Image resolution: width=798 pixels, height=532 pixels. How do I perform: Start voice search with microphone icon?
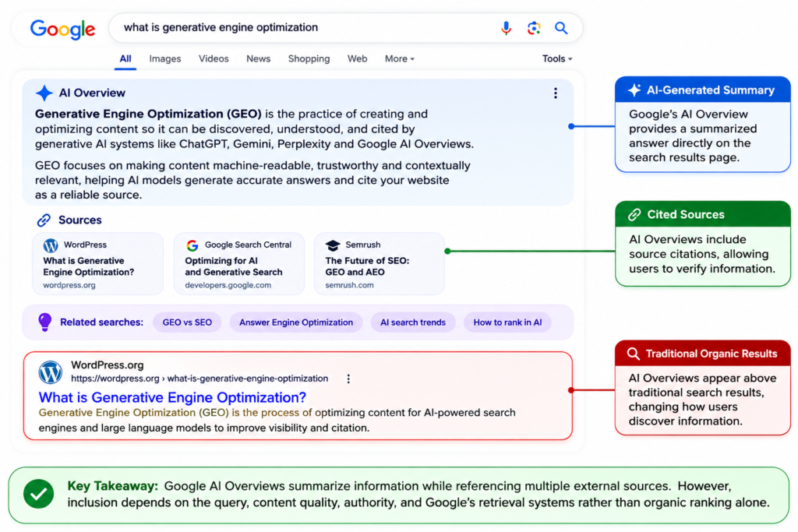(506, 28)
